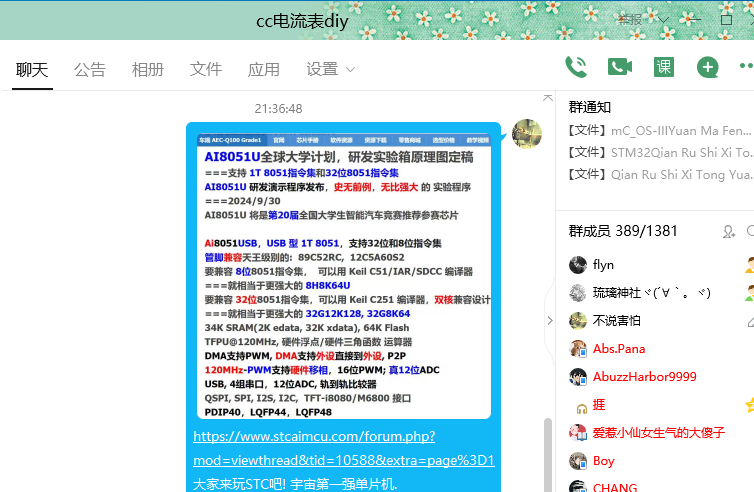Image resolution: width=754 pixels, height=492 pixels.
Task: Select member name 不说害怕
Action: point(616,321)
